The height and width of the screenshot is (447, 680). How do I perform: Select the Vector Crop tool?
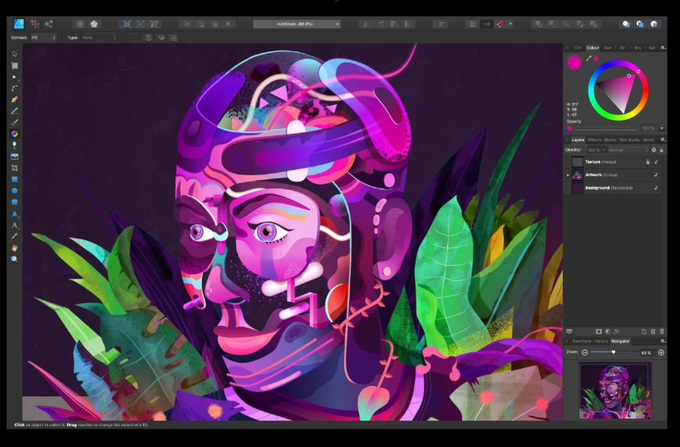coord(14,168)
